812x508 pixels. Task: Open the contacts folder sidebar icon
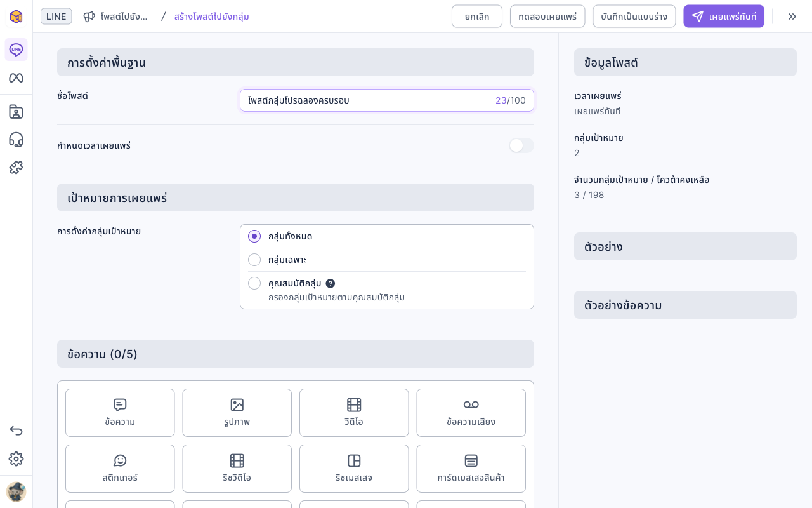pyautogui.click(x=16, y=112)
